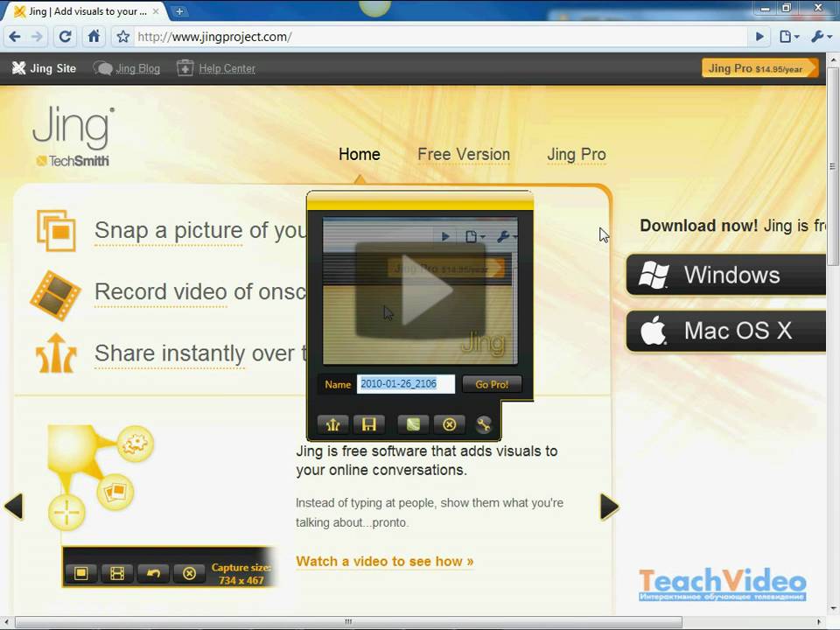The image size is (840, 630).
Task: Open the wrench settings menu
Action: 822,37
